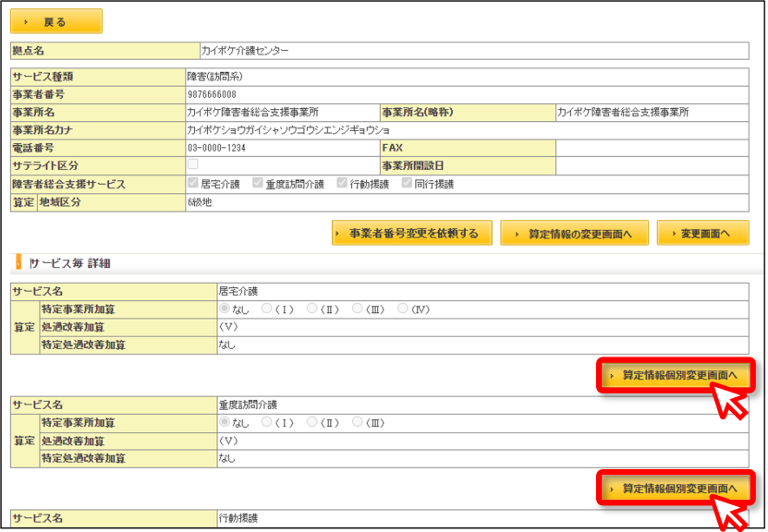Viewport: 768px width, 532px height.
Task: Click the orange marker beside サービス毎 詳細
Action: pyautogui.click(x=18, y=262)
